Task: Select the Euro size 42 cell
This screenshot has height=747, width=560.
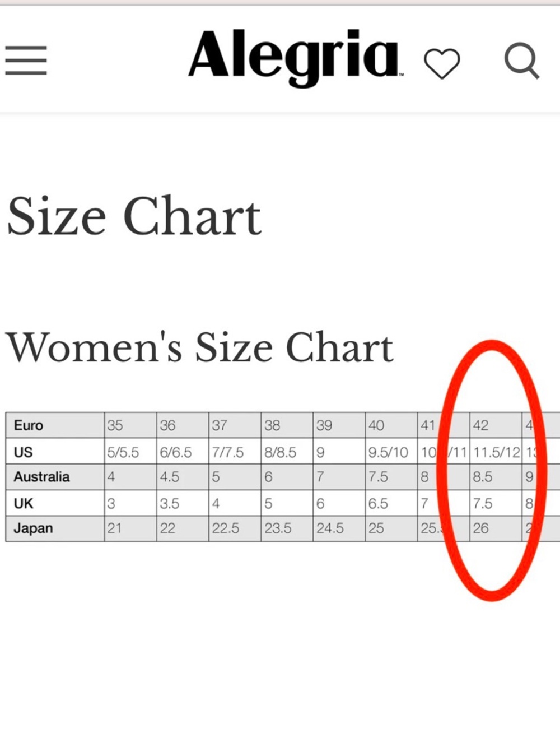Action: pyautogui.click(x=496, y=425)
